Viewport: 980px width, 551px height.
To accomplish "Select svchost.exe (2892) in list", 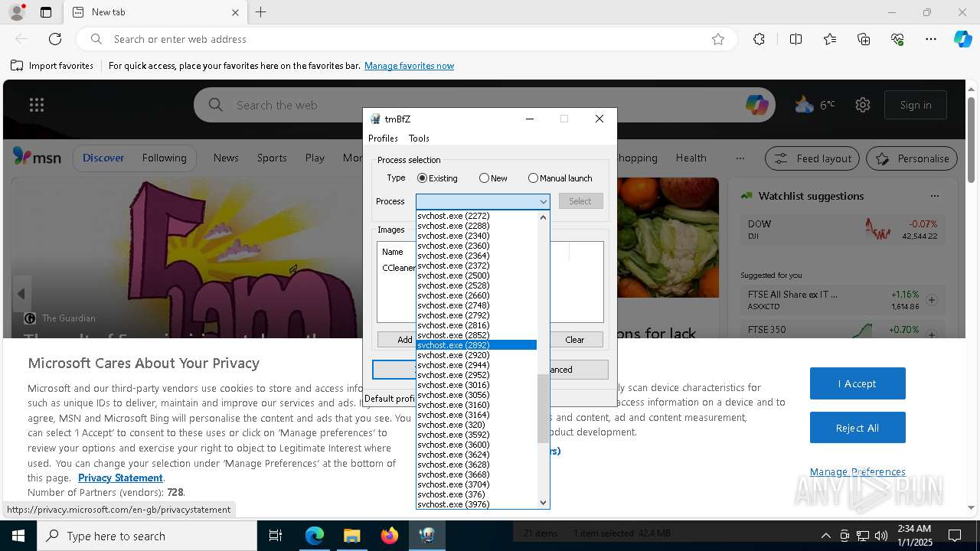I will pos(476,345).
